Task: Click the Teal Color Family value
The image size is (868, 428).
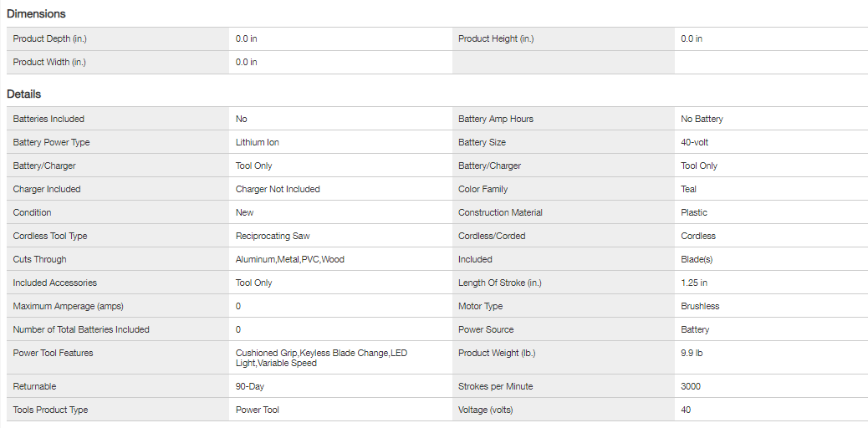Action: 689,190
